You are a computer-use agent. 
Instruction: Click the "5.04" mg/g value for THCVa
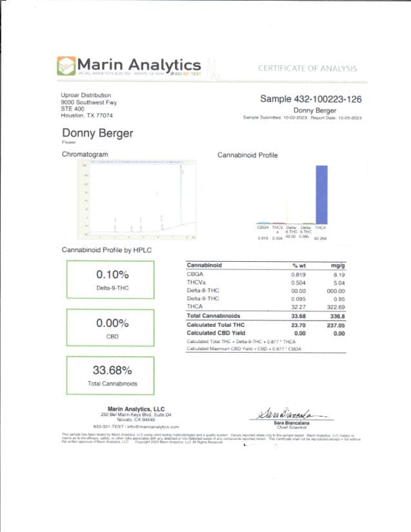coord(339,283)
